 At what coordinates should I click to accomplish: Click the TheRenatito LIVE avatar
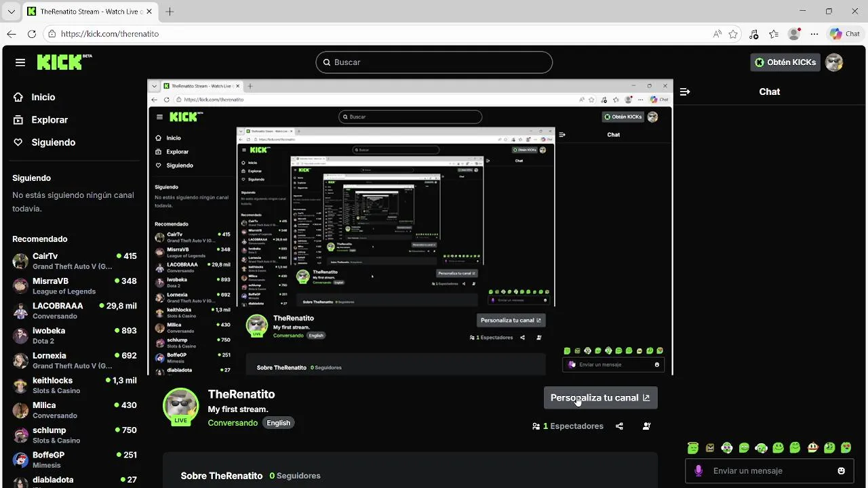tap(180, 407)
